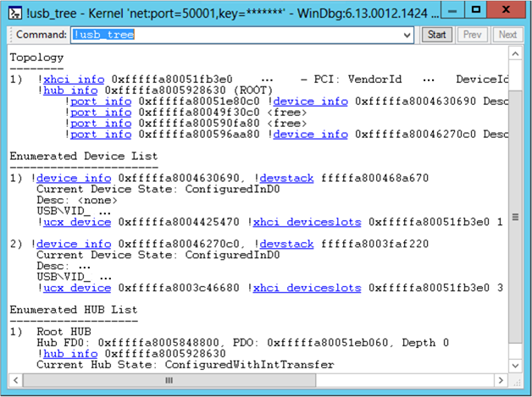
Task: Click inside the Command input field
Action: 237,35
